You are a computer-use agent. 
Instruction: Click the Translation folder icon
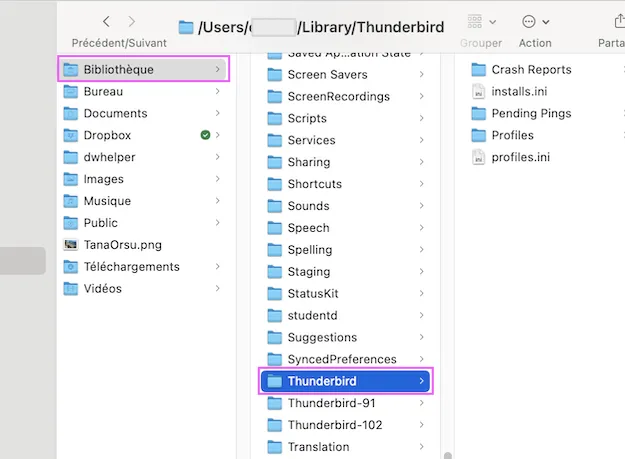pos(274,447)
